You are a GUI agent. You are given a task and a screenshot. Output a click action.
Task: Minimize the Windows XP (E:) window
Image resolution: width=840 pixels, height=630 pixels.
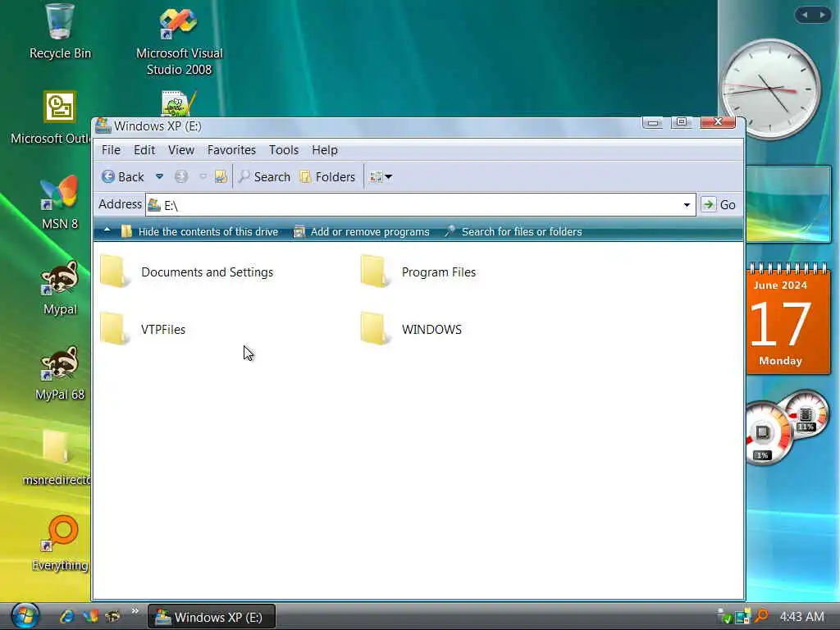coord(652,123)
